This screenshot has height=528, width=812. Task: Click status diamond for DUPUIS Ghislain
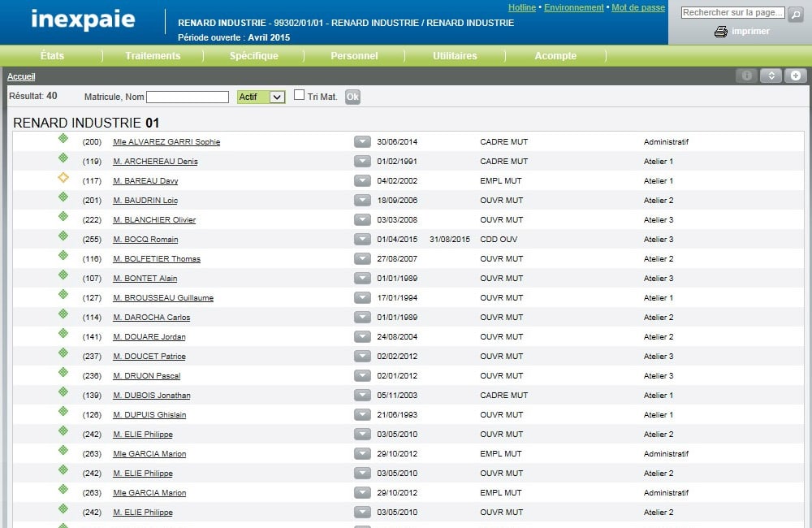pyautogui.click(x=63, y=412)
